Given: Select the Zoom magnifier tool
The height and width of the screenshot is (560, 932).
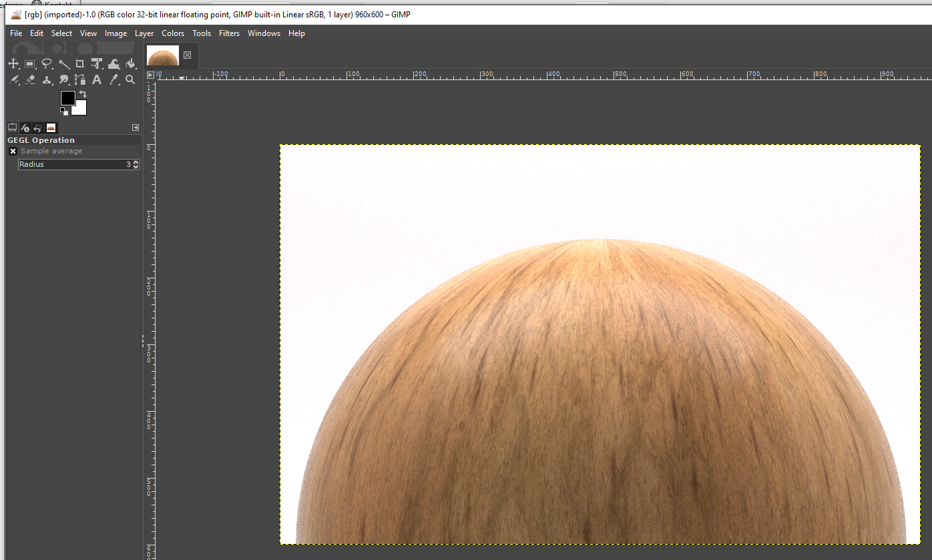Looking at the screenshot, I should point(130,79).
